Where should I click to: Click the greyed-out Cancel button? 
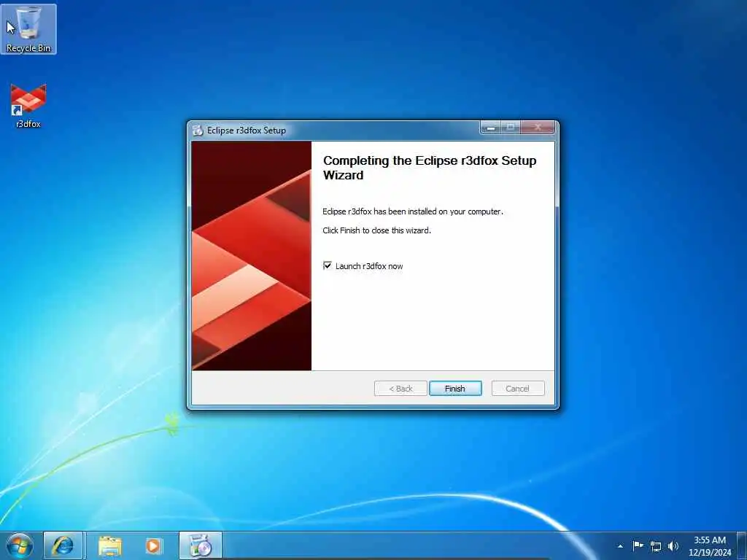[x=517, y=388]
